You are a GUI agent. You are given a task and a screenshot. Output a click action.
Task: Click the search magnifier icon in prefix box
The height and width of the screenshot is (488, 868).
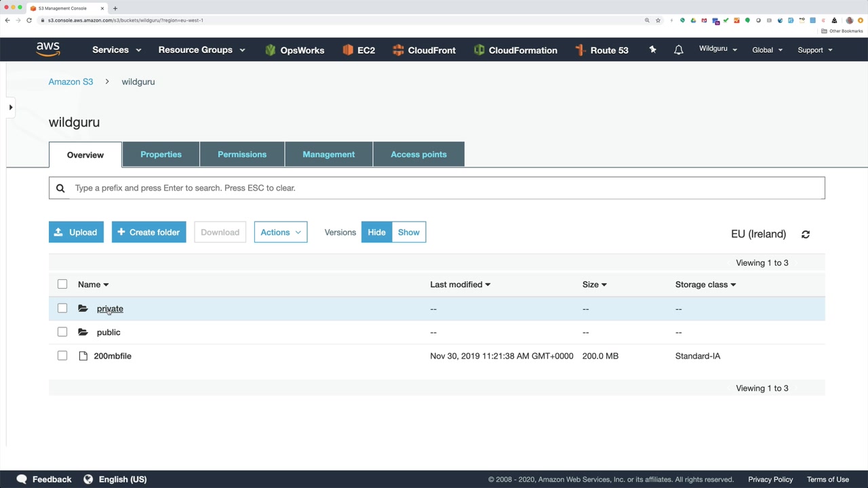tap(60, 188)
